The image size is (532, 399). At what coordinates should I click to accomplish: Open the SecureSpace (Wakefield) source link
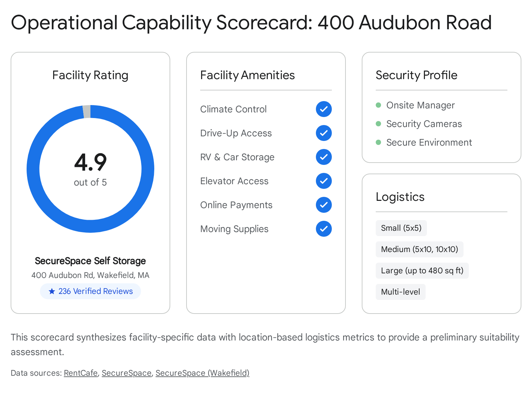click(202, 373)
